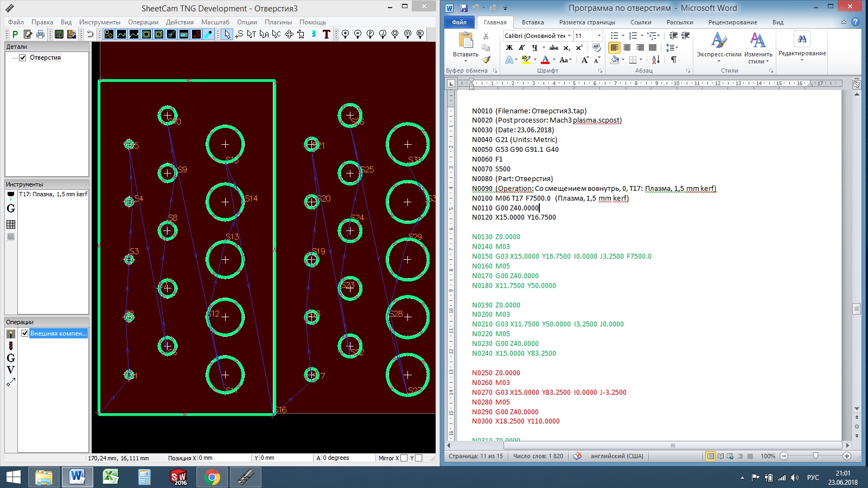Screen dimensions: 868x488
Task: Toggle underline Ч formatting in Word
Action: [x=534, y=48]
